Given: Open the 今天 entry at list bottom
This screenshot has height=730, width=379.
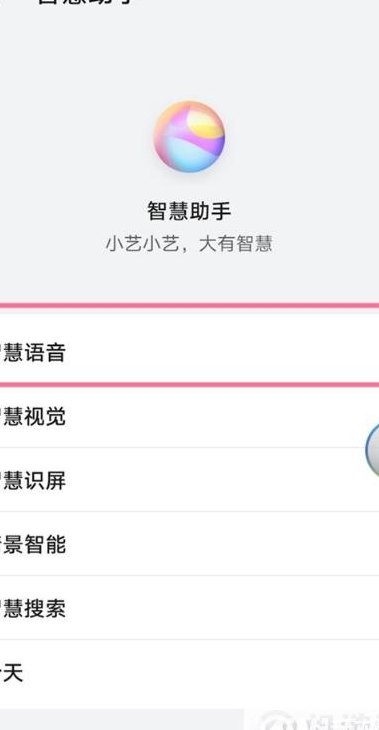Looking at the screenshot, I should 190,674.
